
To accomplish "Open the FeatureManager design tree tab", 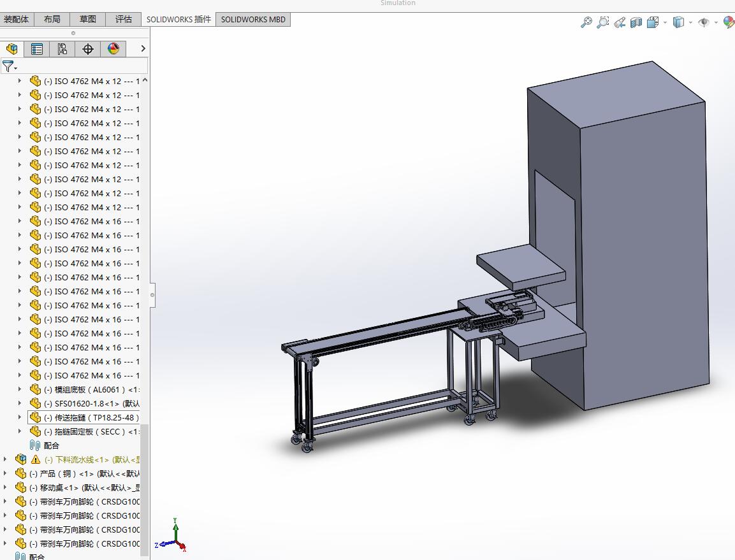I will [11, 48].
